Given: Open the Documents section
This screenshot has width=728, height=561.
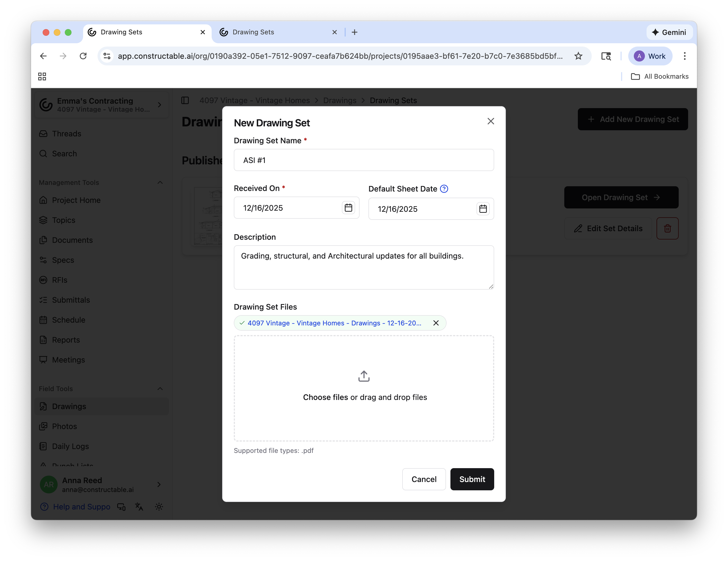Looking at the screenshot, I should [102, 240].
